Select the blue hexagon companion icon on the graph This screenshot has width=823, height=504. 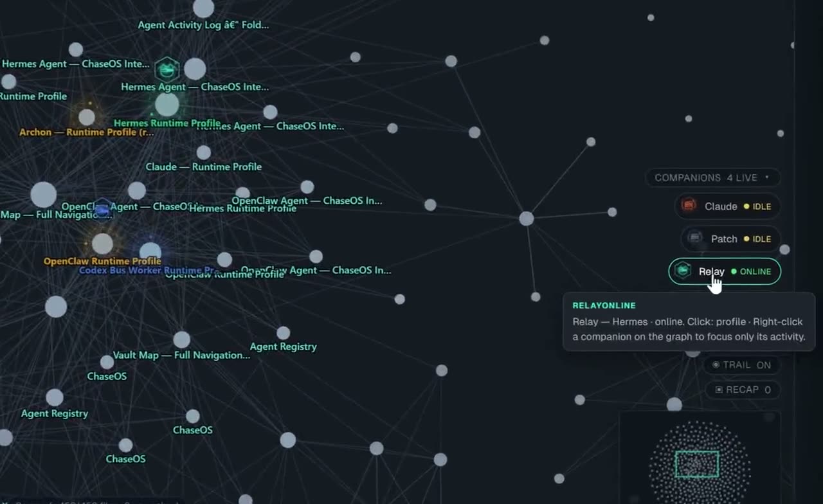pyautogui.click(x=102, y=209)
